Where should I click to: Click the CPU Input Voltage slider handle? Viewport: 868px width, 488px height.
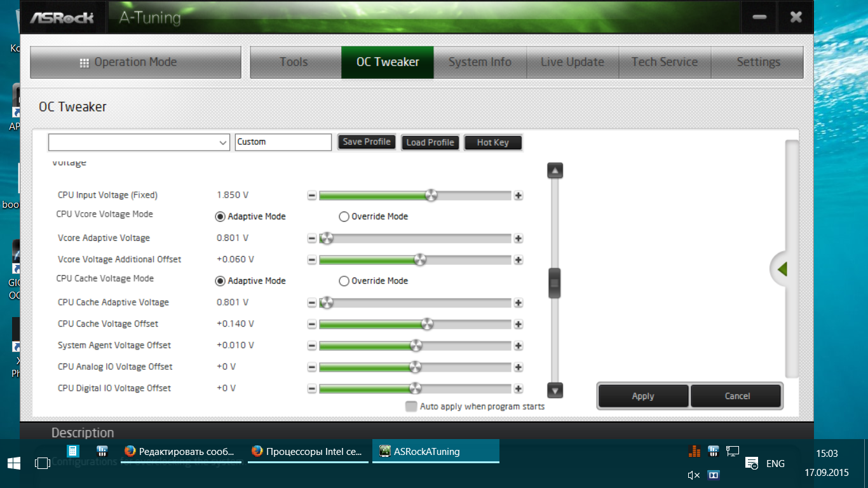point(431,195)
